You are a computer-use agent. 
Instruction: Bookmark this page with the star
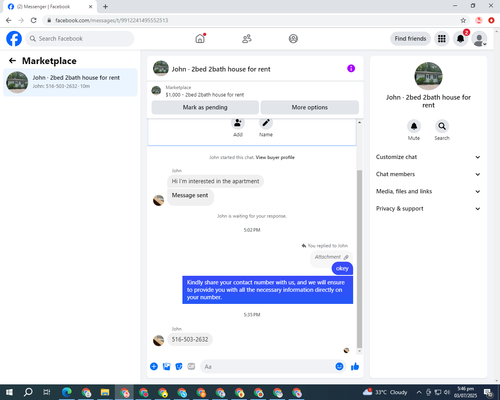pyautogui.click(x=463, y=20)
